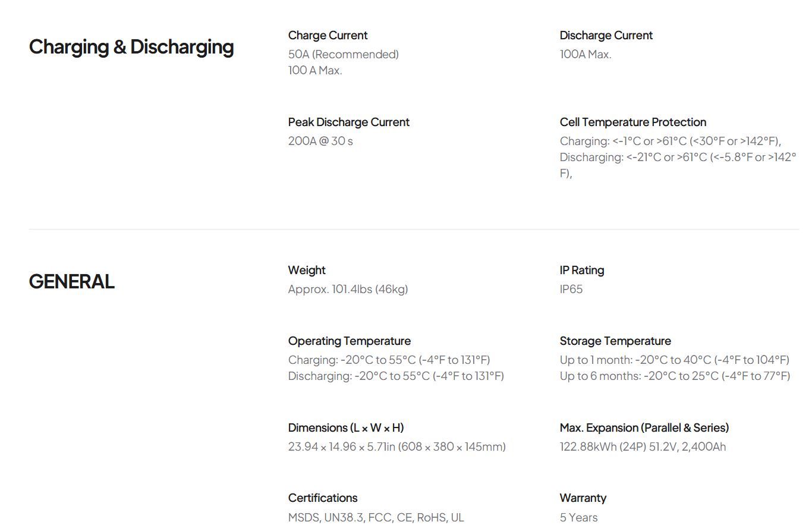Click the Charge Current label
Image resolution: width=812 pixels, height=528 pixels.
pos(328,36)
